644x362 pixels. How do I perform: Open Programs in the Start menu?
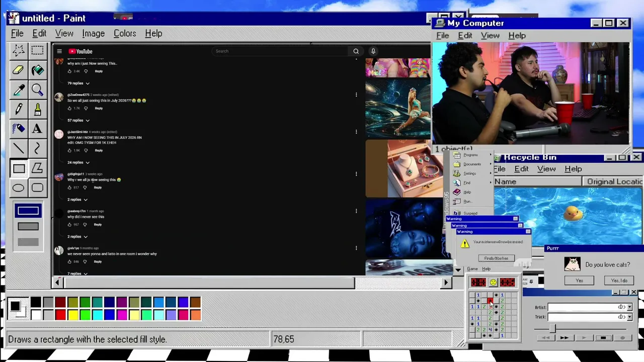tap(471, 155)
